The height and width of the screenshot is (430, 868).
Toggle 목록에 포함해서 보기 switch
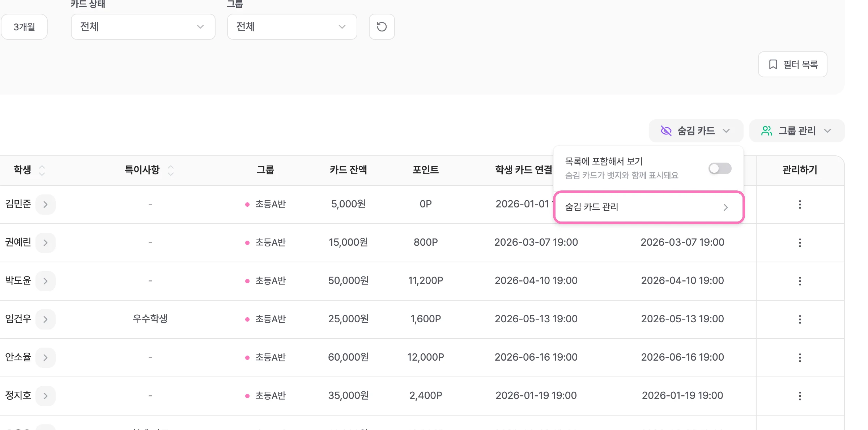tap(720, 168)
